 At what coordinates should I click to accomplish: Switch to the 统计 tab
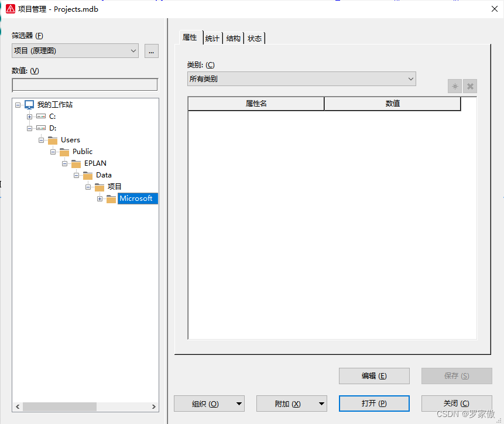pos(212,39)
